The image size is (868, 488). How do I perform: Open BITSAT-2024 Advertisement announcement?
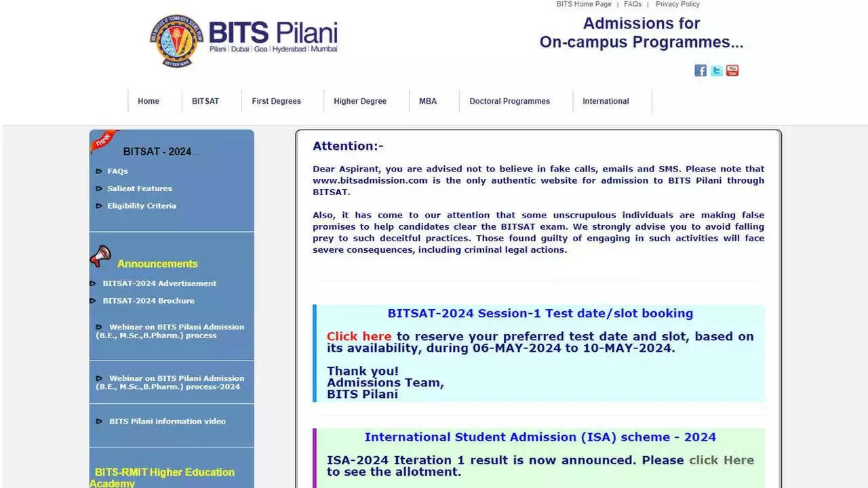click(159, 283)
